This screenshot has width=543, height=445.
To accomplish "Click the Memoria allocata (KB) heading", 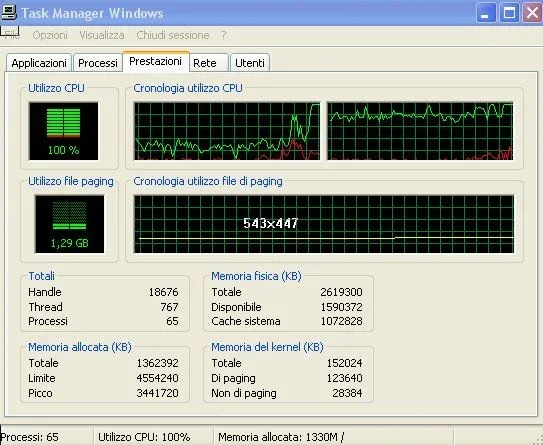I will pyautogui.click(x=80, y=347).
